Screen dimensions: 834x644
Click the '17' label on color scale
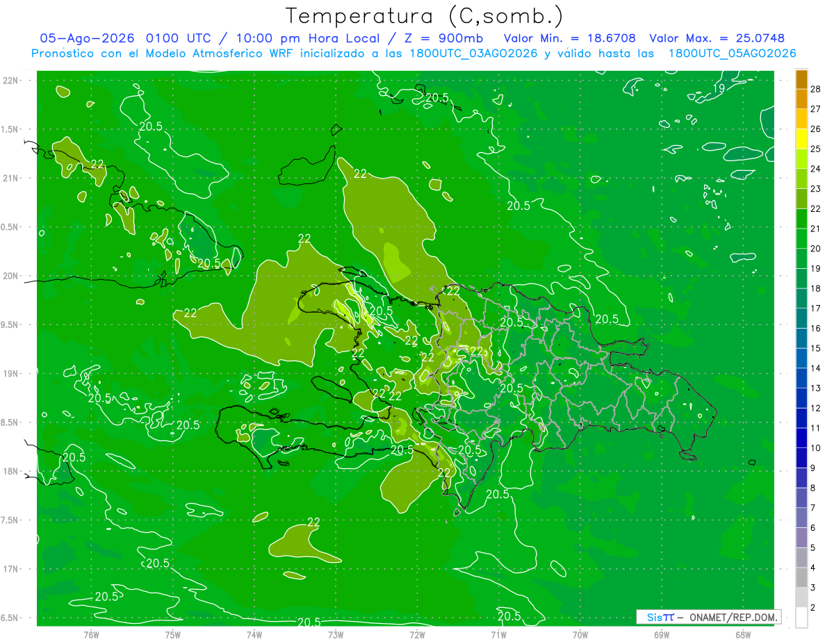pyautogui.click(x=815, y=308)
